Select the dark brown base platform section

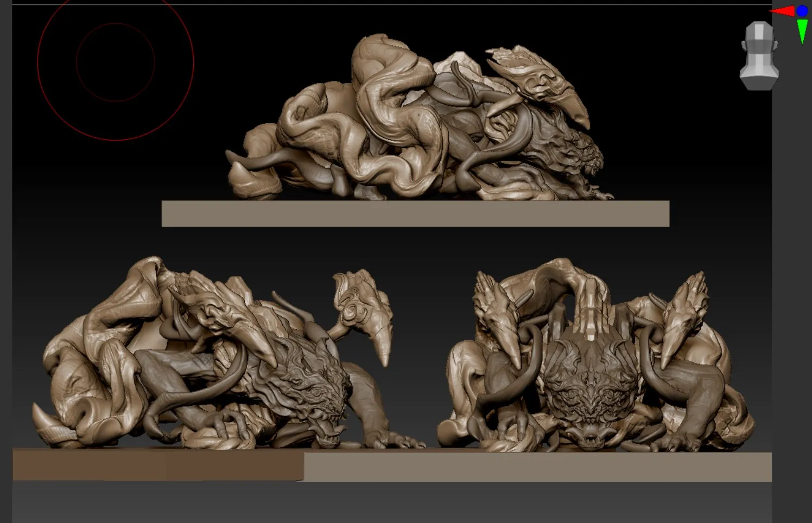[157, 464]
